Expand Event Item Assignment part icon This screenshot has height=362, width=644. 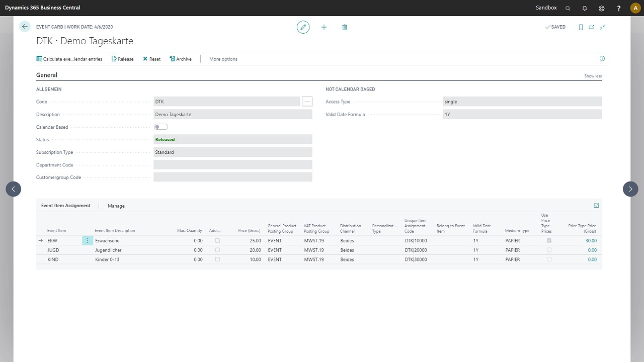coord(596,206)
